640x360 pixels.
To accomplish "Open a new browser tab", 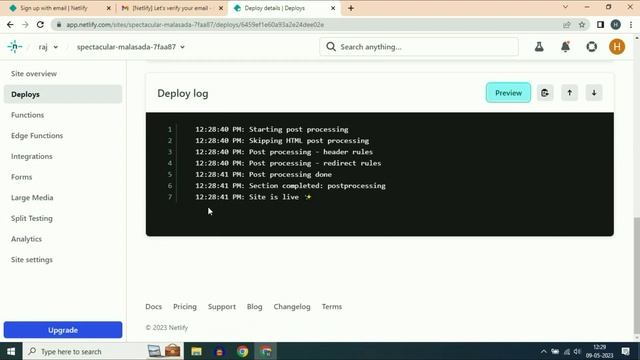I will click(x=351, y=8).
